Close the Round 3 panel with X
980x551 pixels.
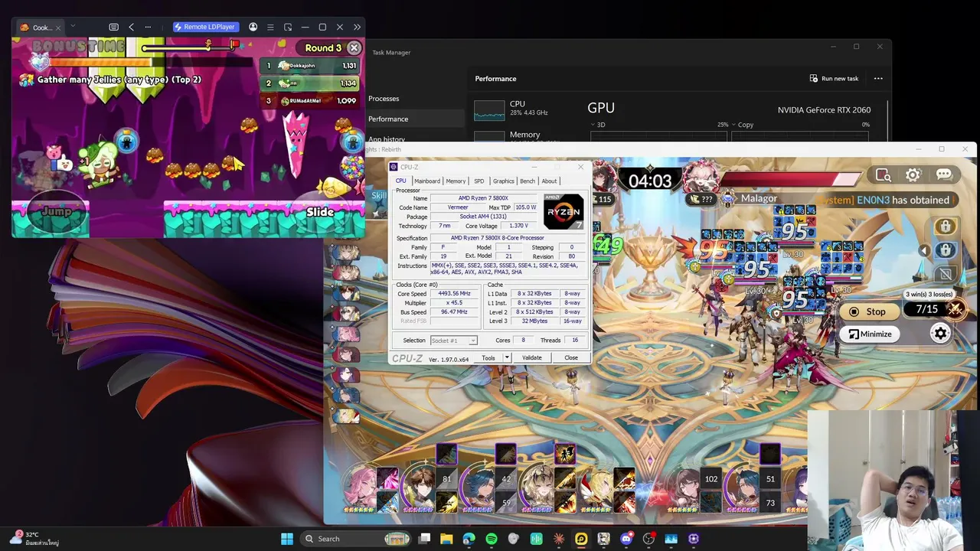click(x=354, y=47)
